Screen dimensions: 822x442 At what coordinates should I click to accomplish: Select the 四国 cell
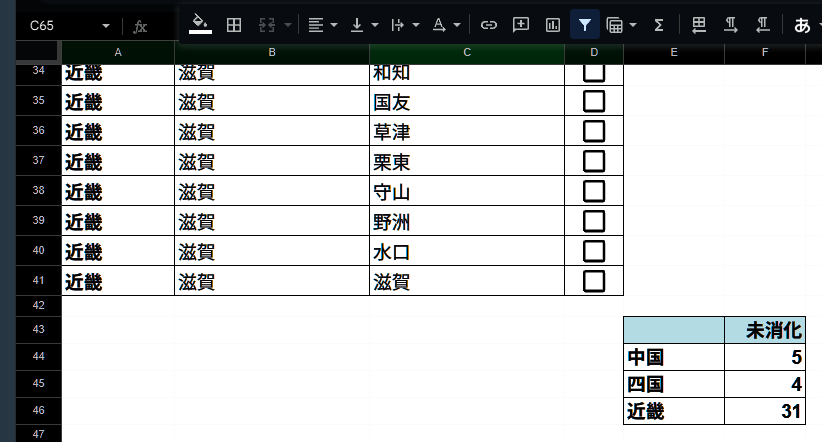(674, 384)
